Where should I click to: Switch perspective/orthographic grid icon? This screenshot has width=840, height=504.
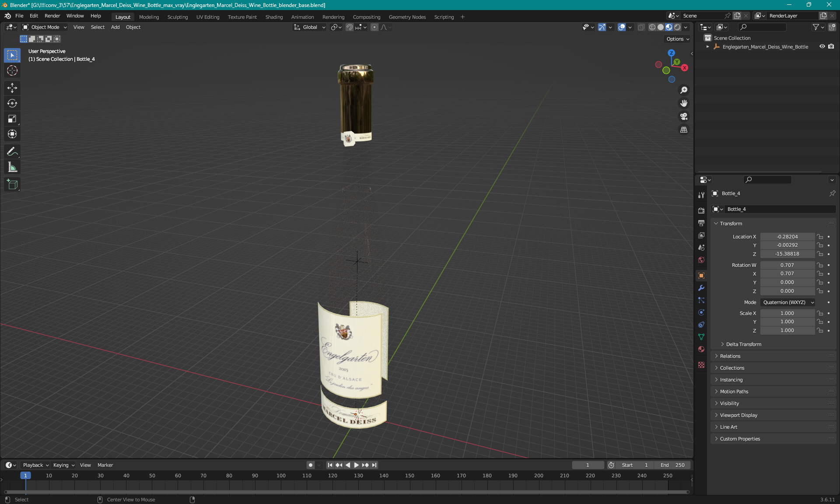point(684,130)
